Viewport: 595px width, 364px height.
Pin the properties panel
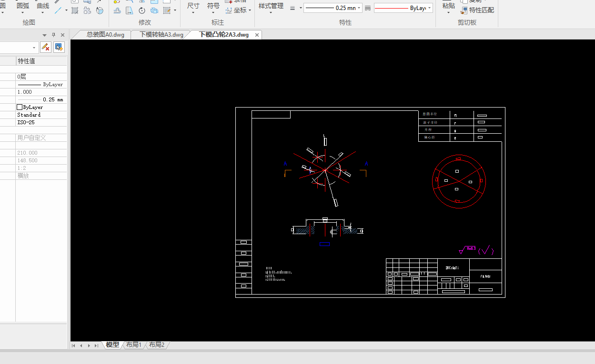(x=53, y=35)
